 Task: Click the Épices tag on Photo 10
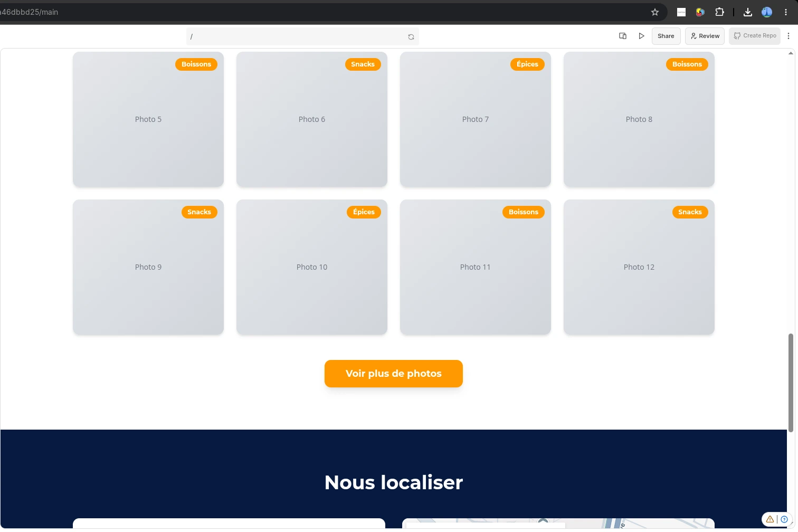tap(364, 212)
